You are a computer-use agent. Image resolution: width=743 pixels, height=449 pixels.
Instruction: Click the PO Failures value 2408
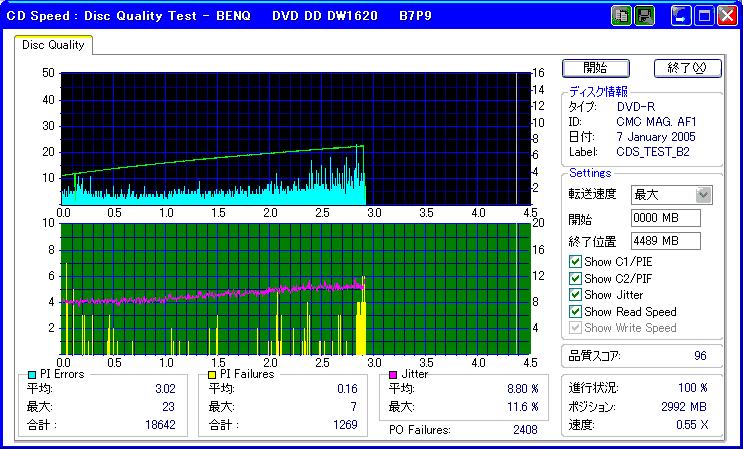click(525, 430)
